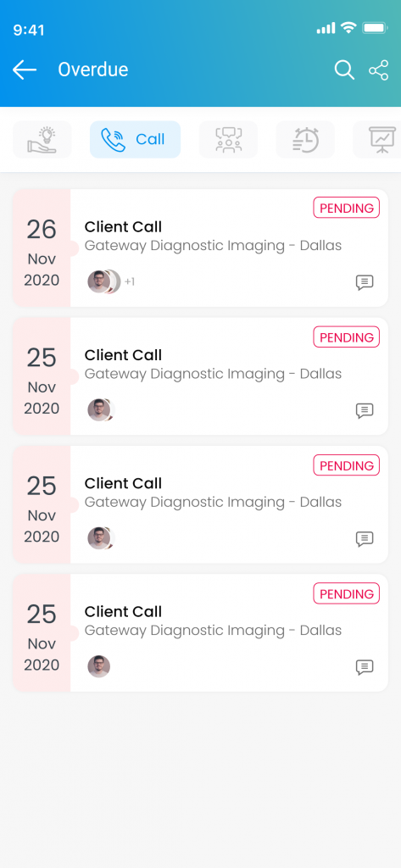Open comments on the 26 Nov call
401x868 pixels.
(365, 282)
